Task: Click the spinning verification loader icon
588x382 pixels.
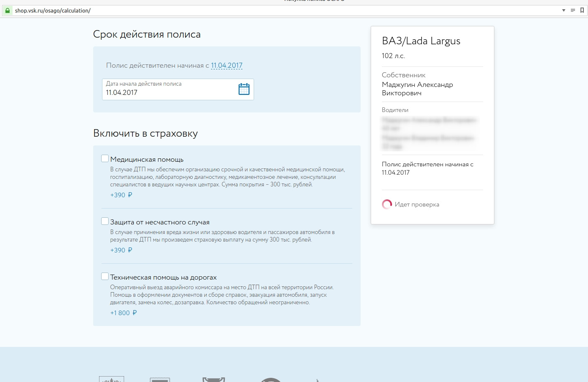Action: click(387, 204)
